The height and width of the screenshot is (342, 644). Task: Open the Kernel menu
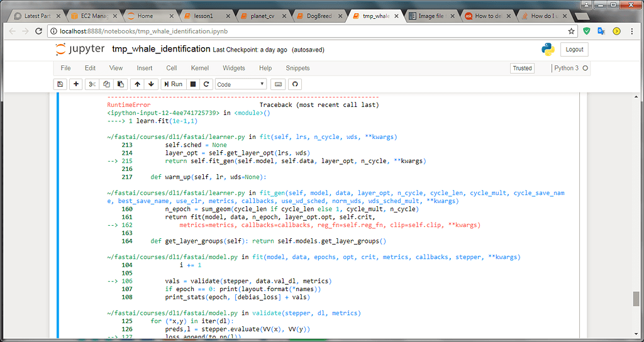(200, 68)
